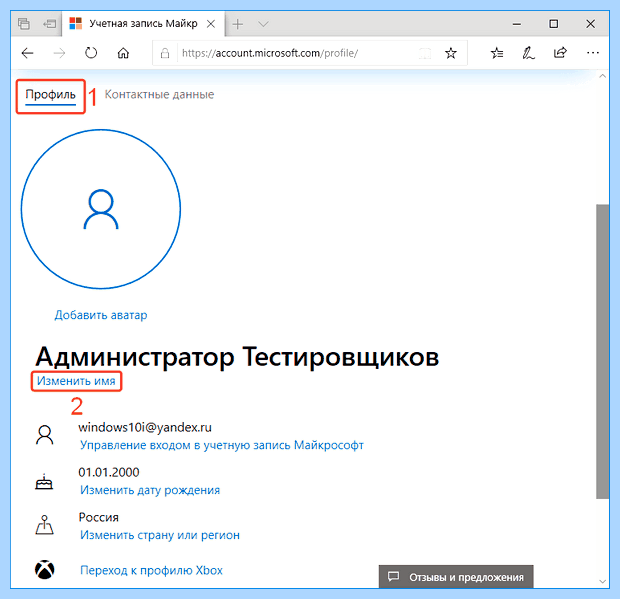Open Управление входом в учетную запись Майкрософт
This screenshot has width=620, height=599.
pos(222,445)
